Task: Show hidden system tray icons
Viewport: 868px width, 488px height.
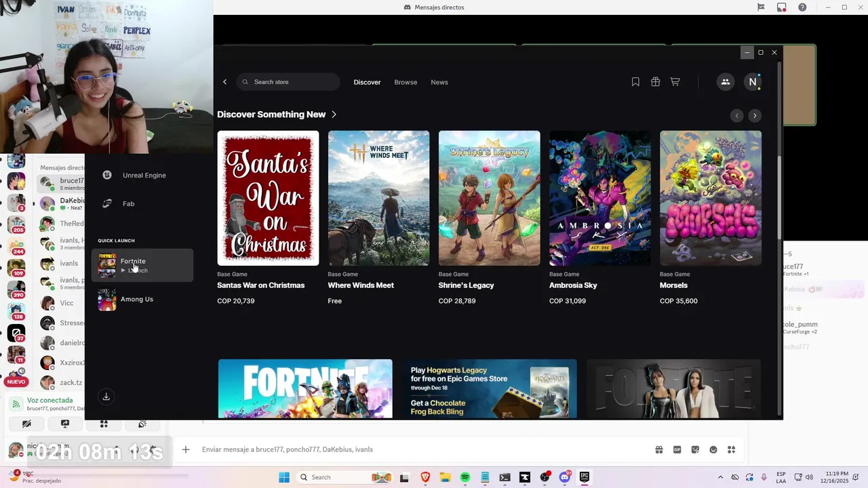Action: coord(720,477)
